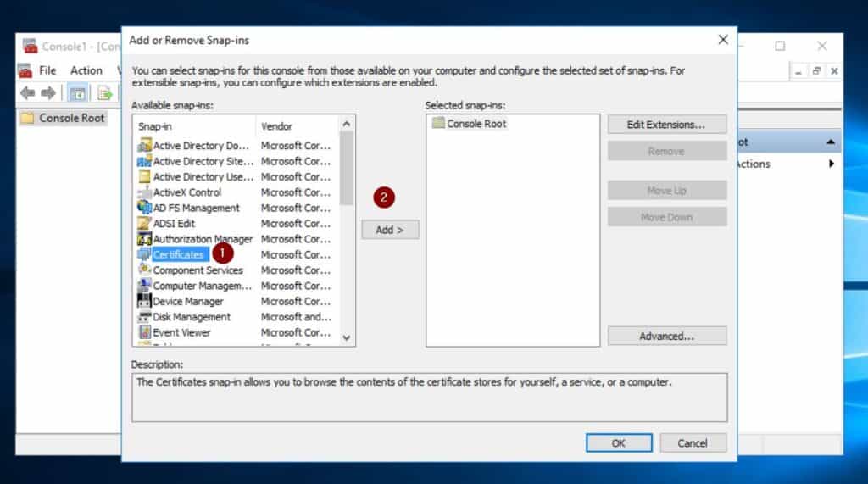Click inside the Description text box
This screenshot has height=484, width=868.
tap(430, 398)
